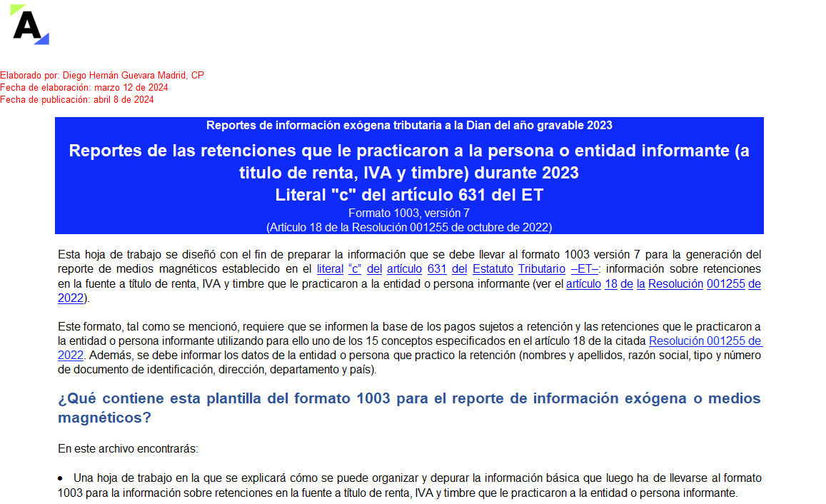Open the 'literal "c" del artículo 631 del Estatuto Tributario –ET–' link

[457, 269]
